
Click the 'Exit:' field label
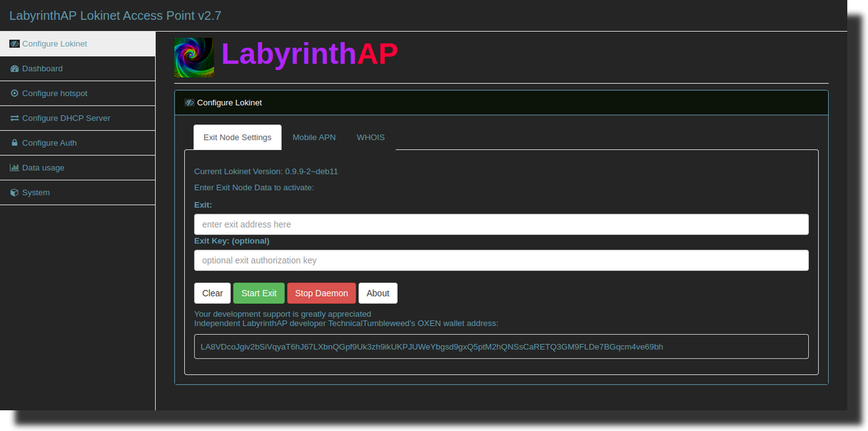[203, 205]
